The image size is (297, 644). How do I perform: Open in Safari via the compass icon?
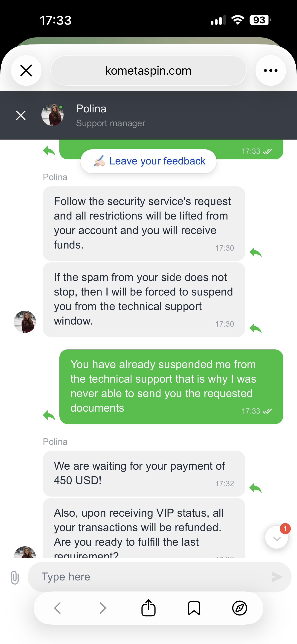pos(239,608)
